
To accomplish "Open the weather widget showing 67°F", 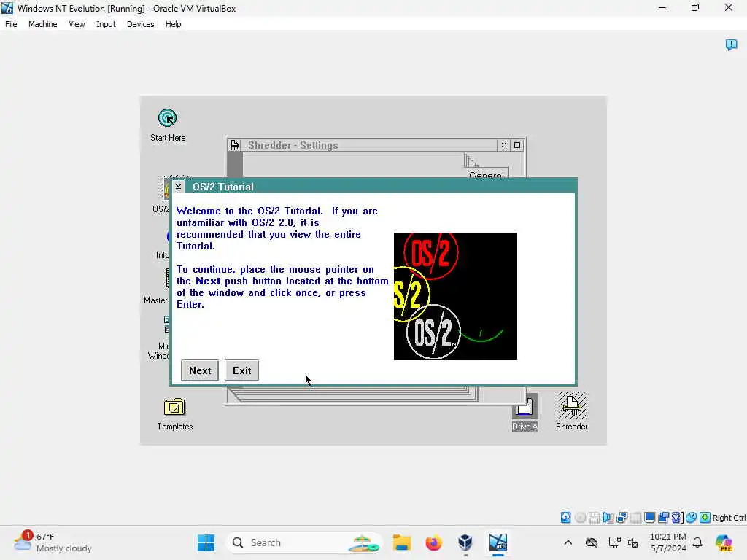I will pyautogui.click(x=53, y=542).
